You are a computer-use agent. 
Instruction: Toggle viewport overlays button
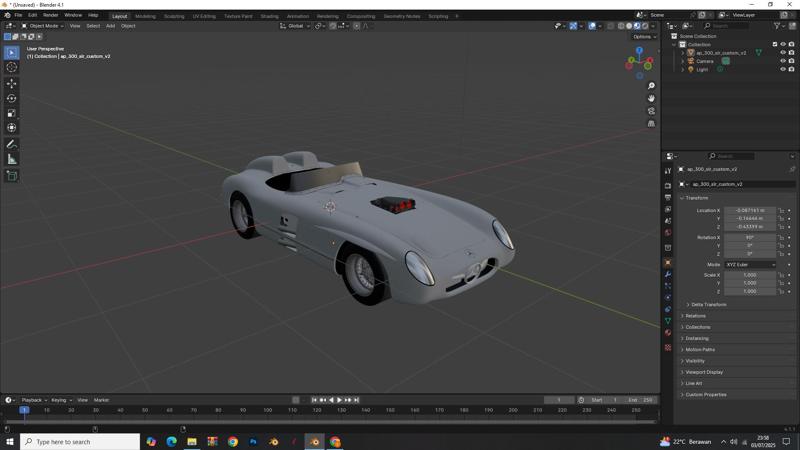(592, 26)
